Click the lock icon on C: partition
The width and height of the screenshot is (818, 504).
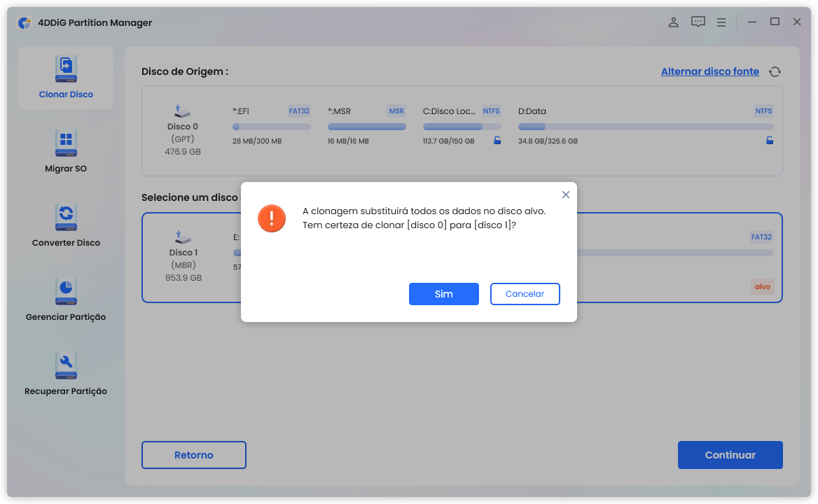pyautogui.click(x=497, y=141)
